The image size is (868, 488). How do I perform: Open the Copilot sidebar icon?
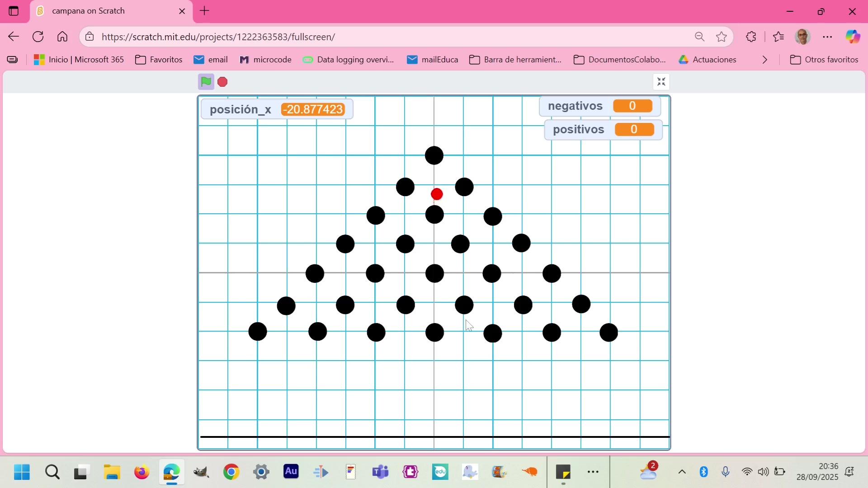tap(853, 37)
